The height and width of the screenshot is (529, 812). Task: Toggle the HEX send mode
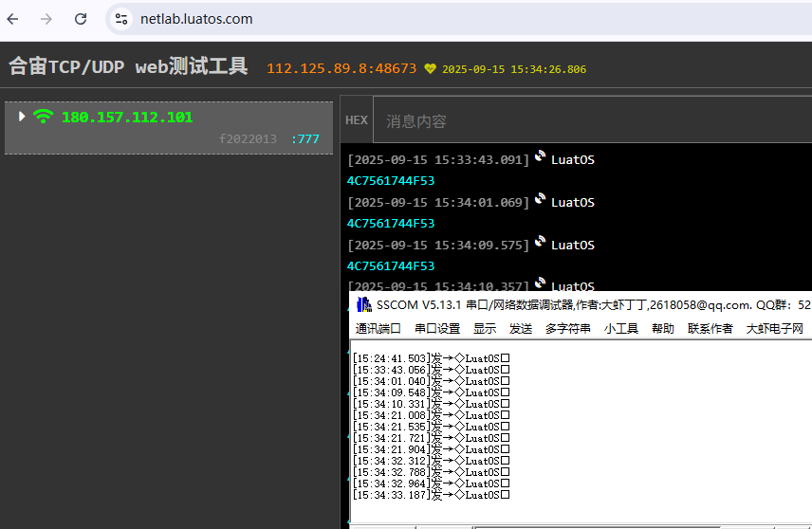pos(357,120)
